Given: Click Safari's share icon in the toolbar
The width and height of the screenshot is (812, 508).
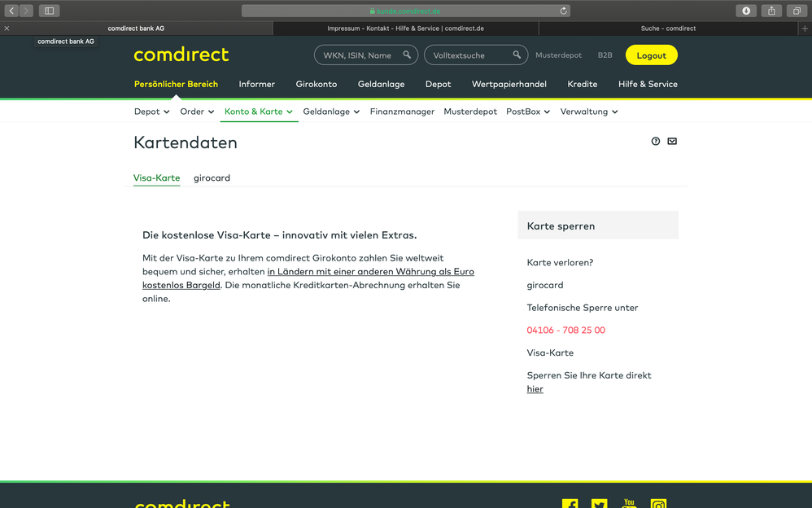Looking at the screenshot, I should click(x=771, y=11).
